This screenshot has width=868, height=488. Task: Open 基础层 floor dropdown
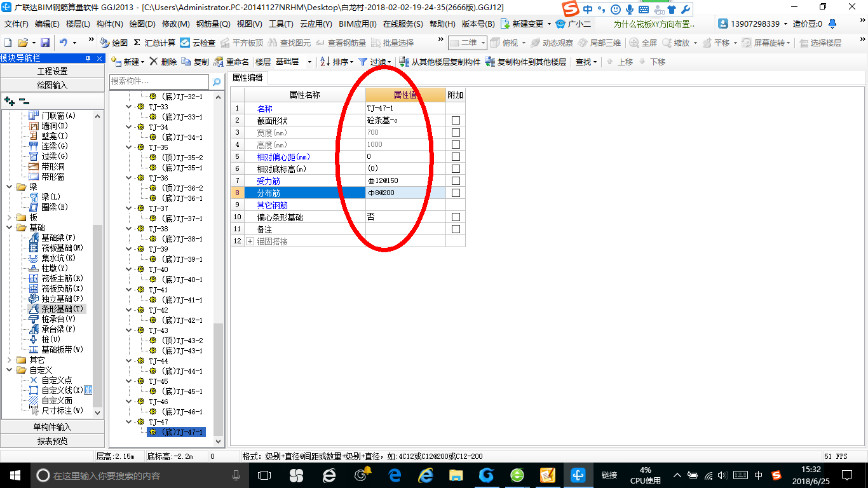(309, 62)
